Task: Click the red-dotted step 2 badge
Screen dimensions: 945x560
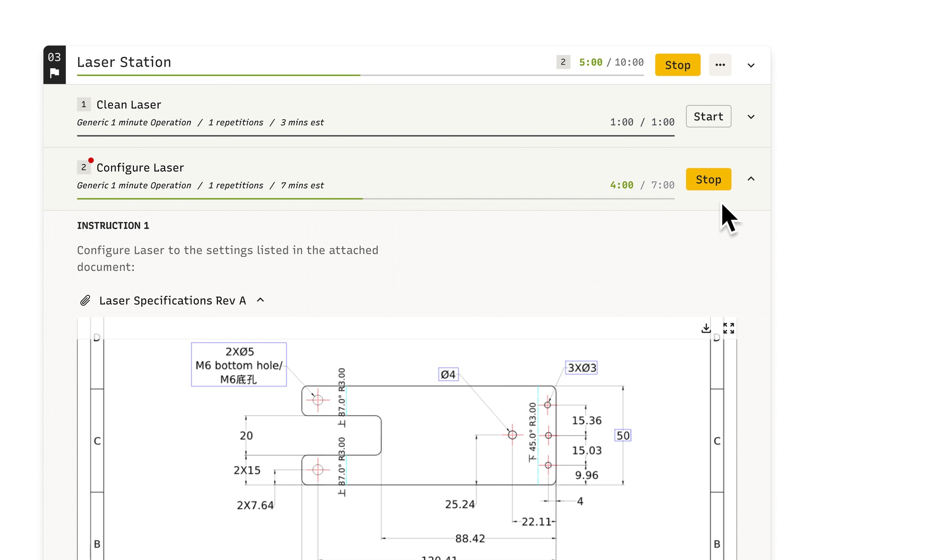Action: [84, 167]
